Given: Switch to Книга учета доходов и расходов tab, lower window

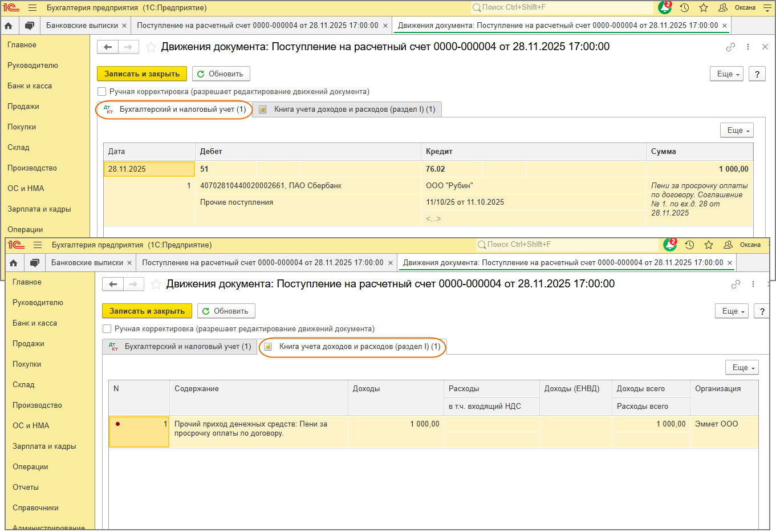Looking at the screenshot, I should (x=352, y=347).
